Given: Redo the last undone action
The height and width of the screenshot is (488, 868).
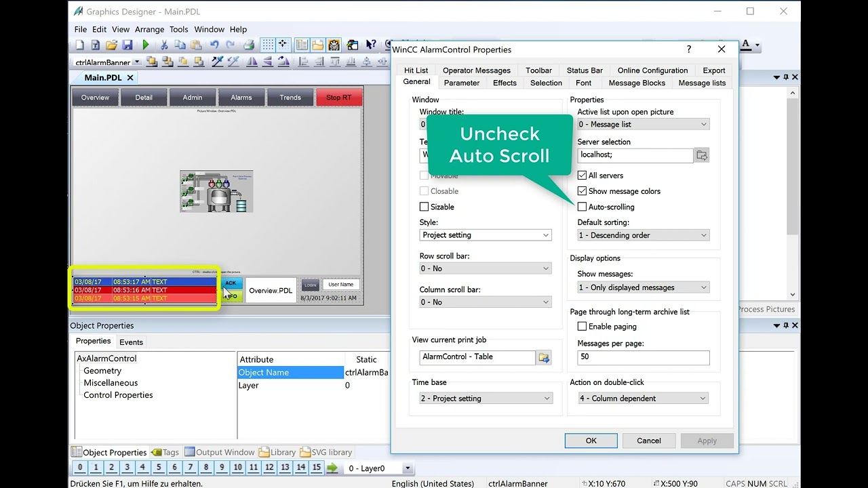Looking at the screenshot, I should tap(231, 45).
